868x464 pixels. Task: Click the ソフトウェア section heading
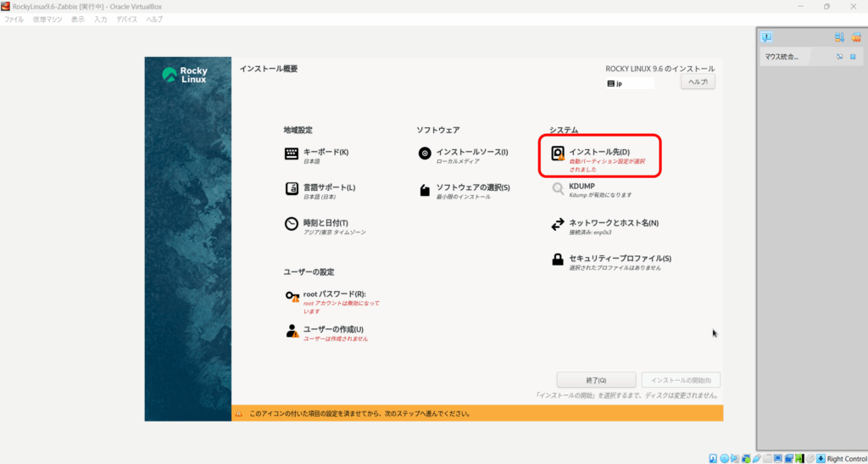(x=438, y=130)
